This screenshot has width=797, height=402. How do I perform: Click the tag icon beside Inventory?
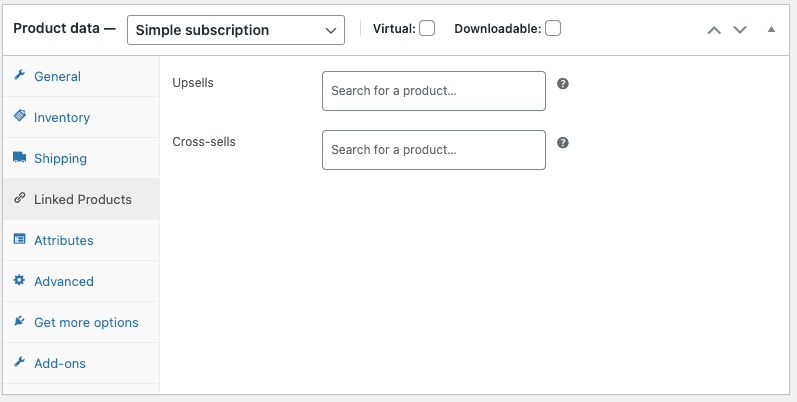(19, 117)
